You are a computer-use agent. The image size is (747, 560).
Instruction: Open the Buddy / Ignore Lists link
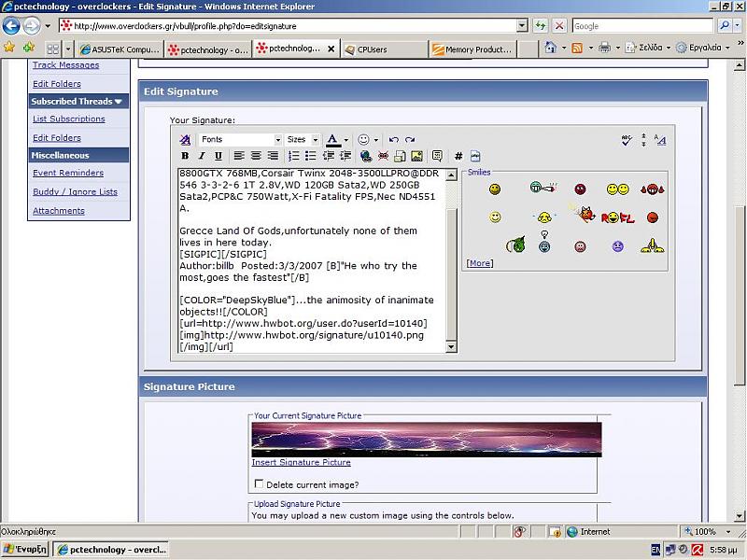pos(76,192)
